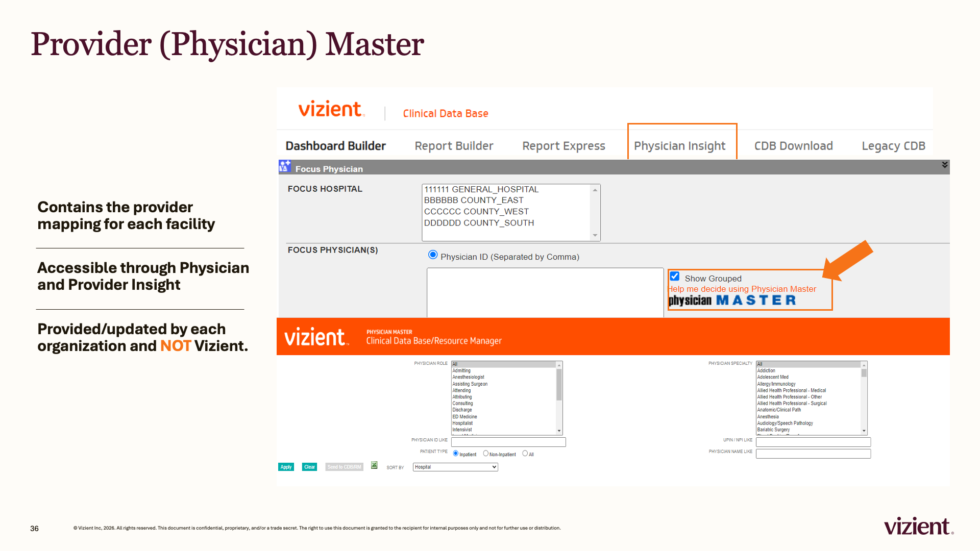This screenshot has width=980, height=551.
Task: Open the Legacy CDB tab
Action: [x=894, y=146]
